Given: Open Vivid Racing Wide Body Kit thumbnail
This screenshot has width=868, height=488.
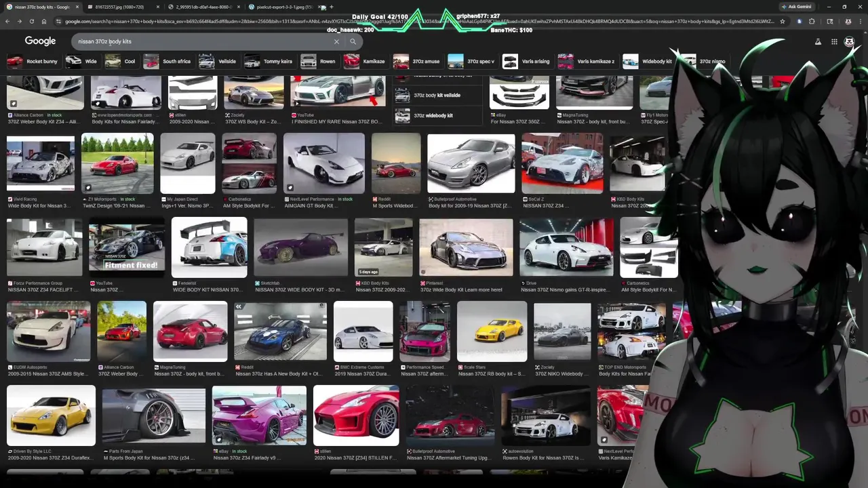Looking at the screenshot, I should 41,164.
